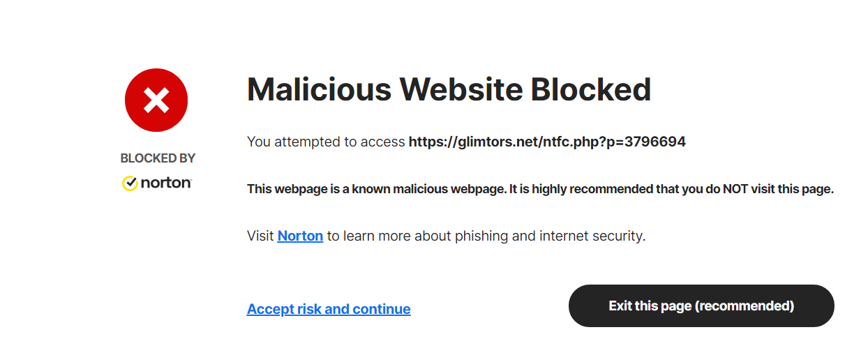Click 'phishing and internet security' text
This screenshot has height=362, width=868.
[551, 236]
